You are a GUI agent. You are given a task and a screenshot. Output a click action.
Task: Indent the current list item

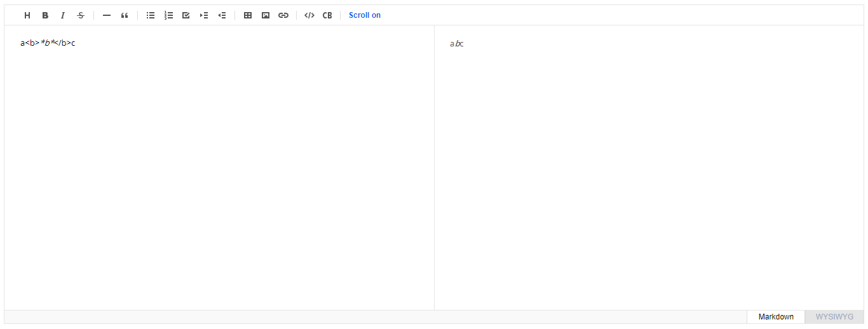[204, 15]
